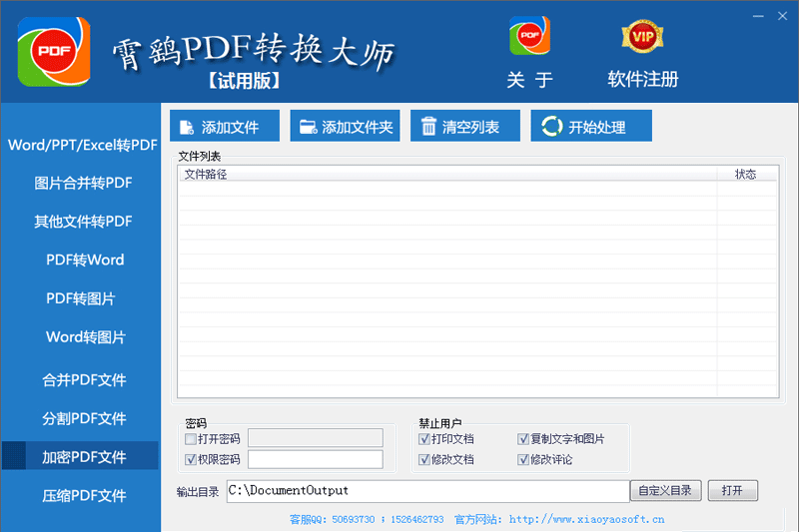Click the VIP 软件注册 badge icon

pyautogui.click(x=642, y=36)
